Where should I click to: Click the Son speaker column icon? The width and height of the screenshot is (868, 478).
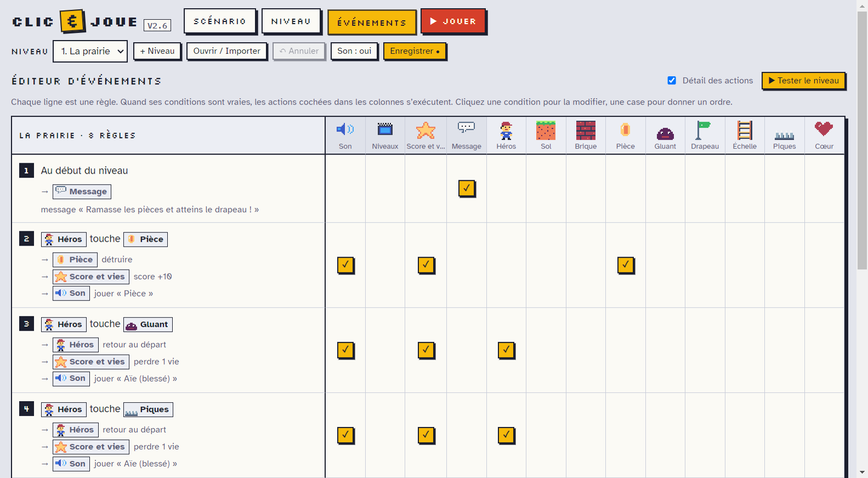pyautogui.click(x=345, y=129)
